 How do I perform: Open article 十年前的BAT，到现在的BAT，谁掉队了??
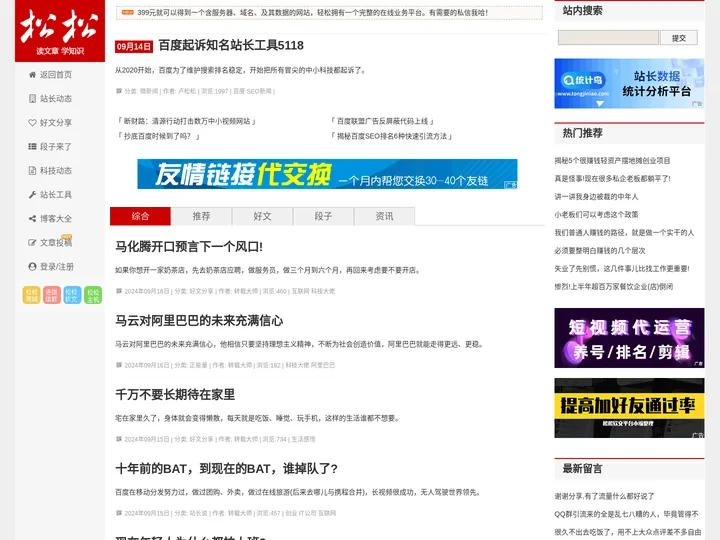pos(226,468)
